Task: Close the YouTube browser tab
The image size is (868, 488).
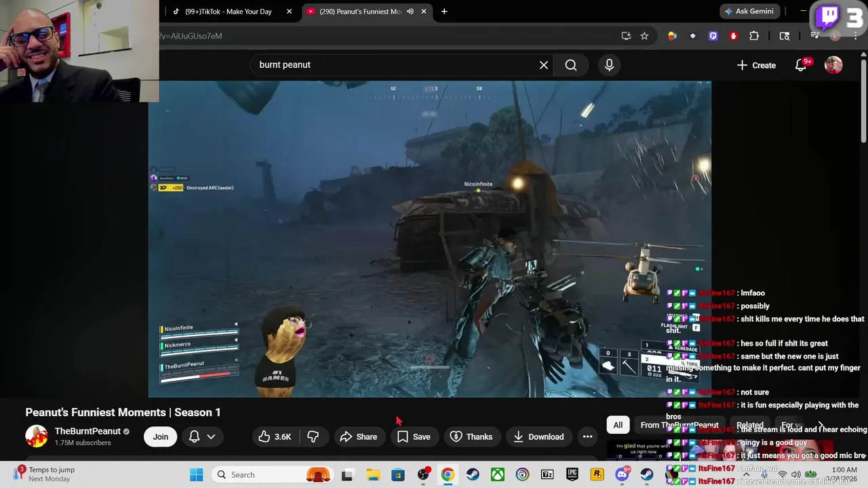Action: pos(425,12)
